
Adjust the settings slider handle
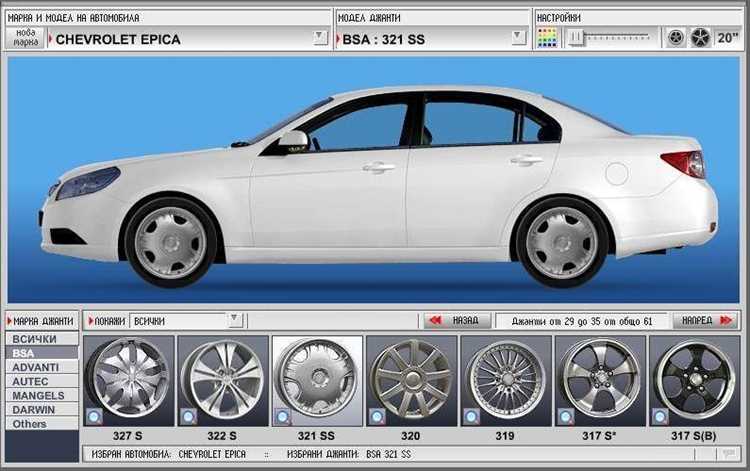coord(576,37)
